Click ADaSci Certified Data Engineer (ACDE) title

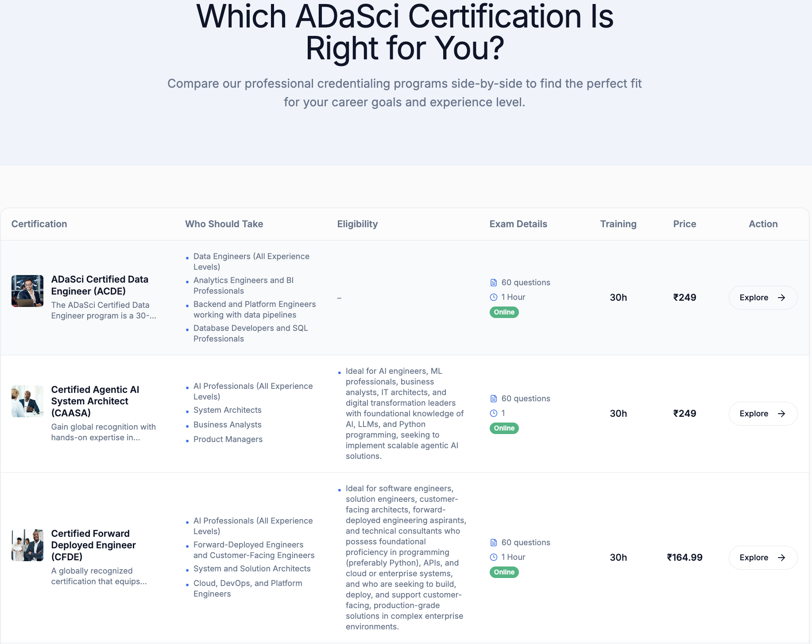click(x=100, y=285)
